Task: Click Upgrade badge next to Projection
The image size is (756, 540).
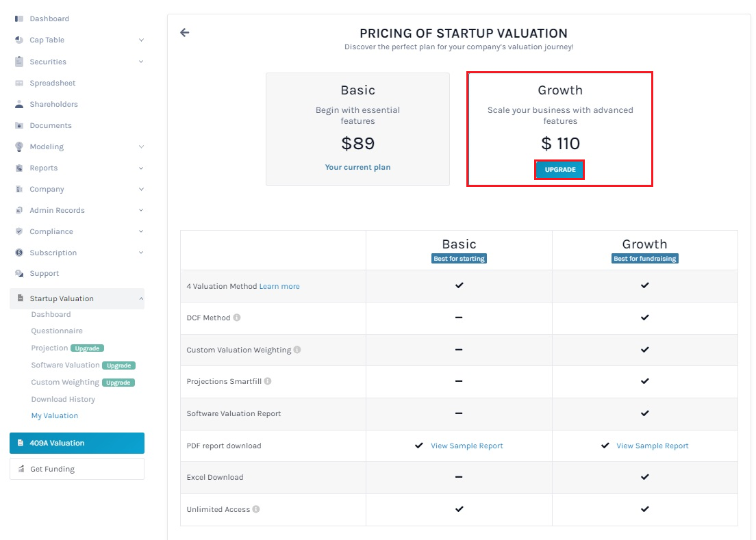Action: 87,348
